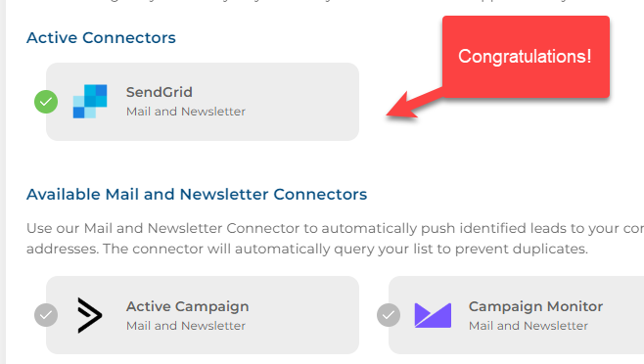The image size is (644, 364).
Task: Toggle the green SendGrid active checkmark
Action: [46, 102]
